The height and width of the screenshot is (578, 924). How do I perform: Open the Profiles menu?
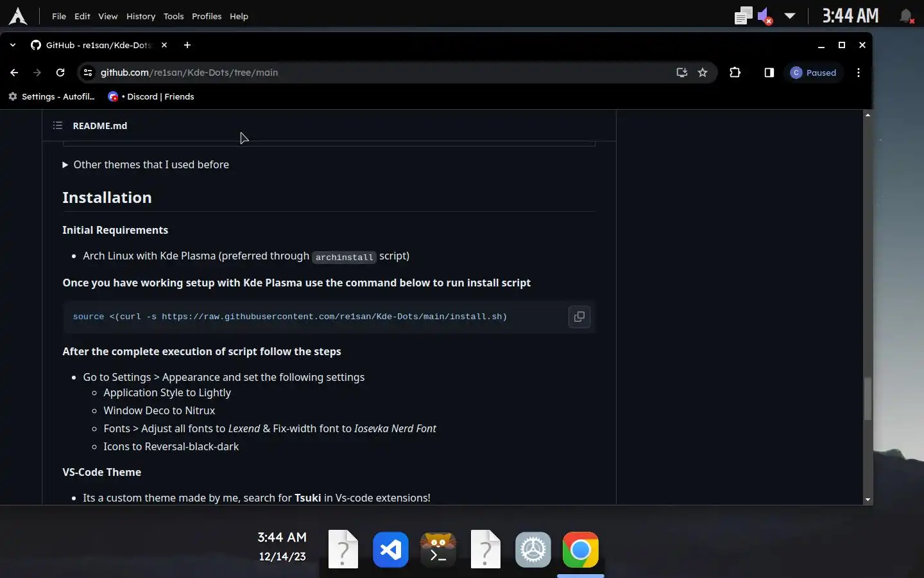(207, 16)
